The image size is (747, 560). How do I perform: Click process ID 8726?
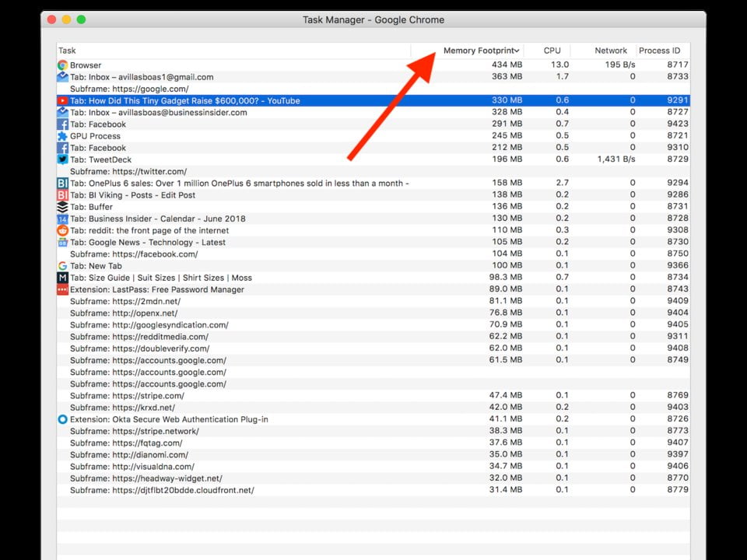pos(678,419)
